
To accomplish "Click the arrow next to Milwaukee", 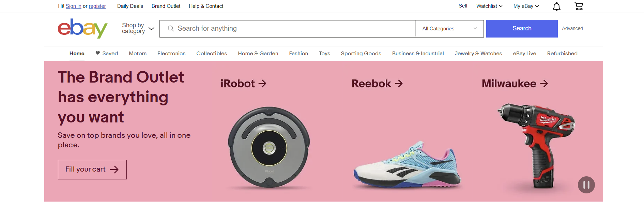I will coord(544,84).
